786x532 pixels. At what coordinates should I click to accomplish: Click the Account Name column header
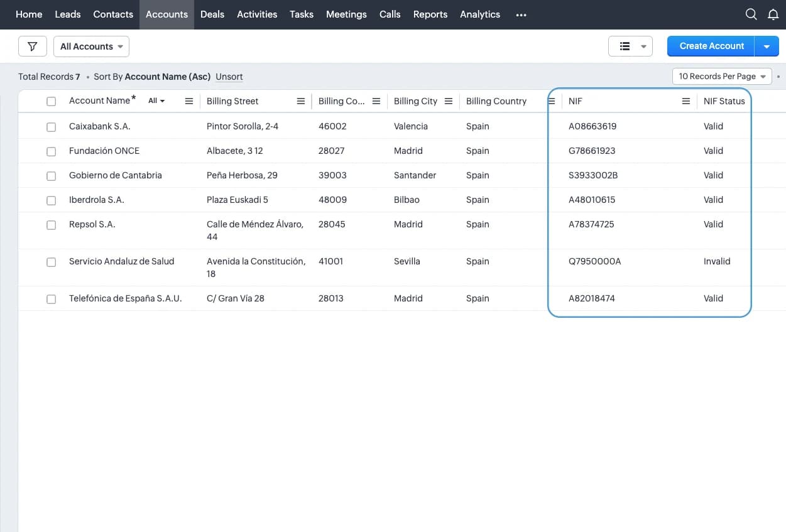[x=99, y=100]
